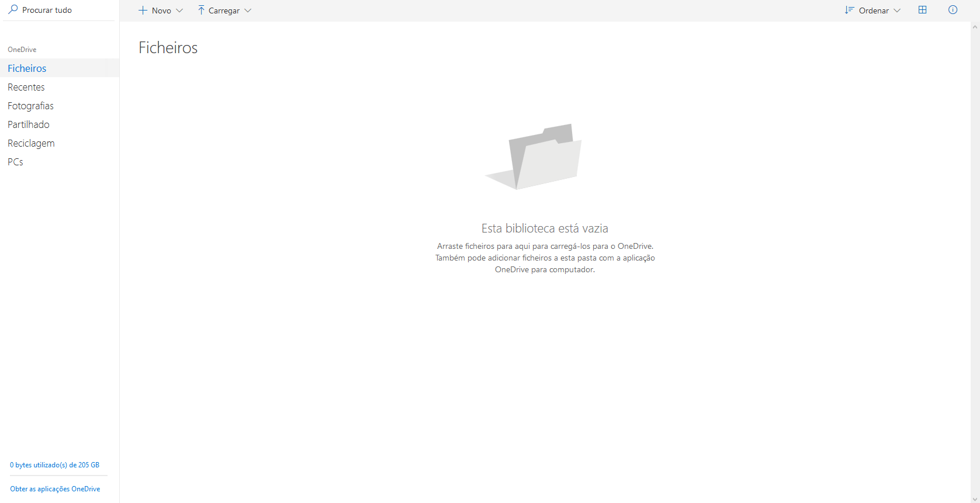Click the Novo button label
980x503 pixels.
(x=161, y=11)
